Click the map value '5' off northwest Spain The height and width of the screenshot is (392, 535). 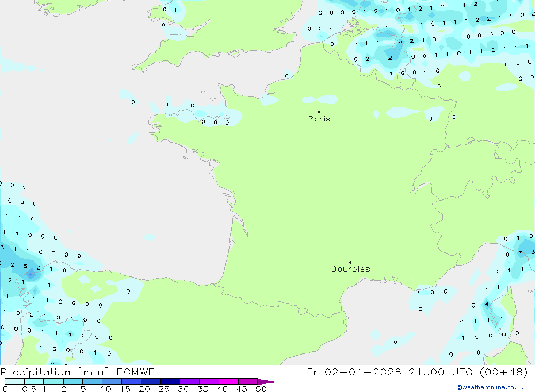click(x=25, y=266)
